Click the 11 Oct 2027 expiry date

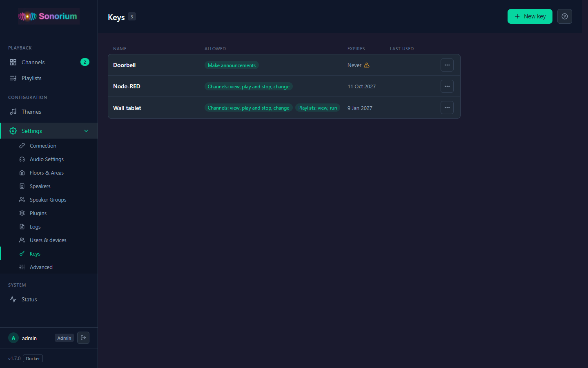tap(361, 86)
